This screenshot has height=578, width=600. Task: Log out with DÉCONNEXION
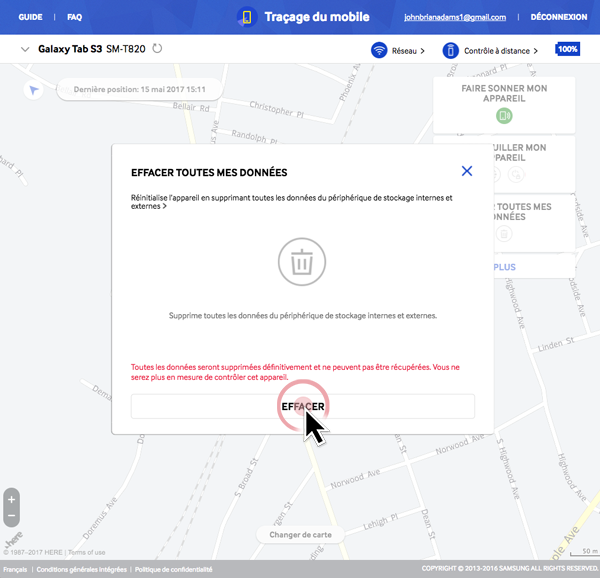coord(559,17)
